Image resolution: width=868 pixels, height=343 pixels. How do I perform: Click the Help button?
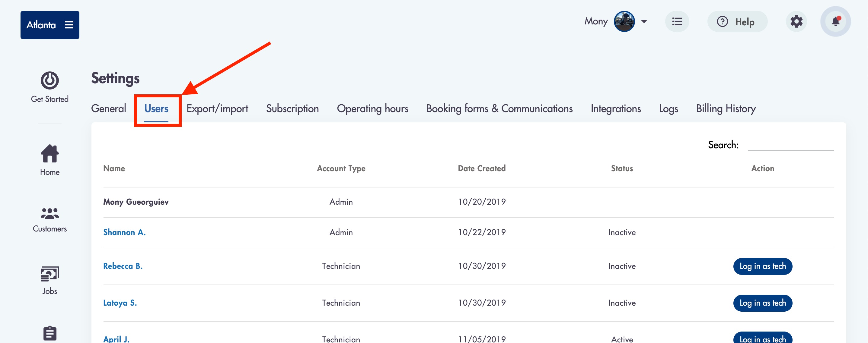pos(737,21)
